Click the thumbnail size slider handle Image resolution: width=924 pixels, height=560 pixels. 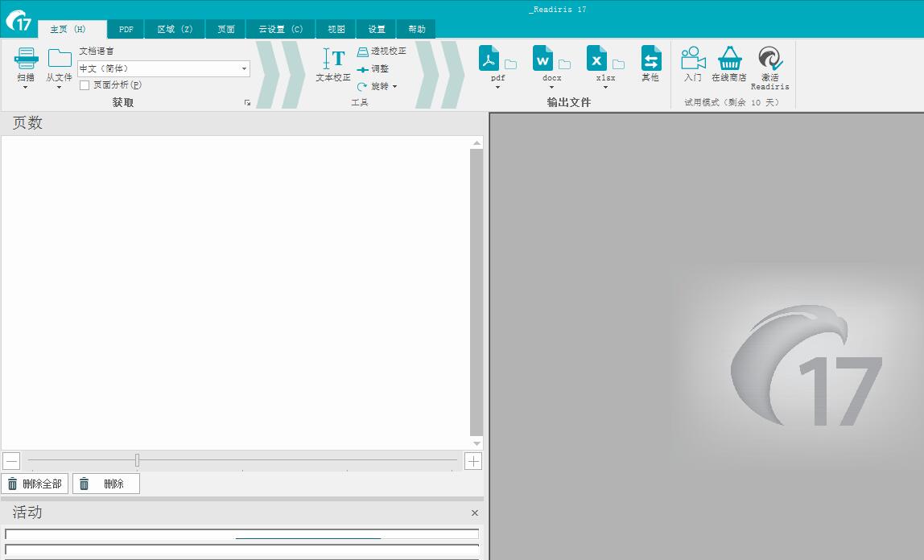[137, 460]
